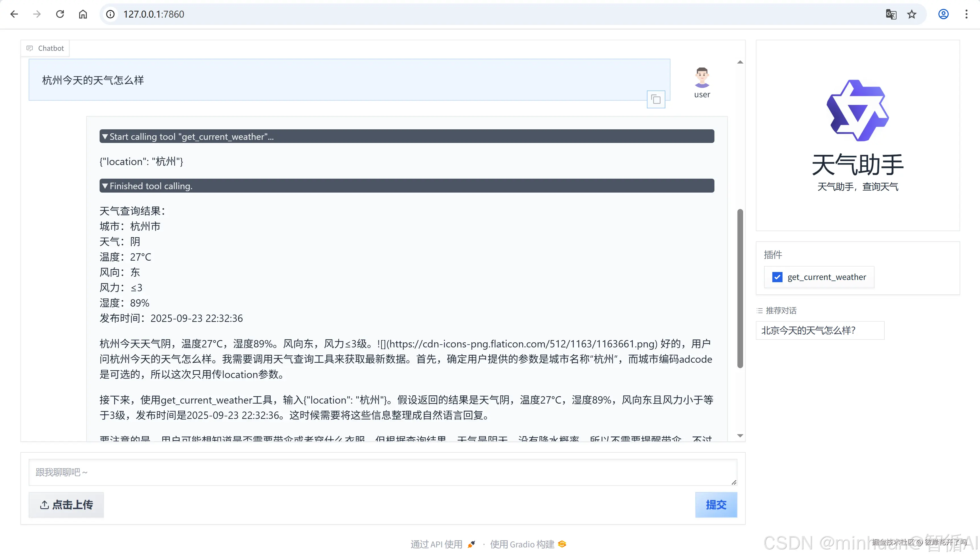Uncheck the get_current_weather plugin checkbox
The width and height of the screenshot is (980, 559).
[777, 277]
